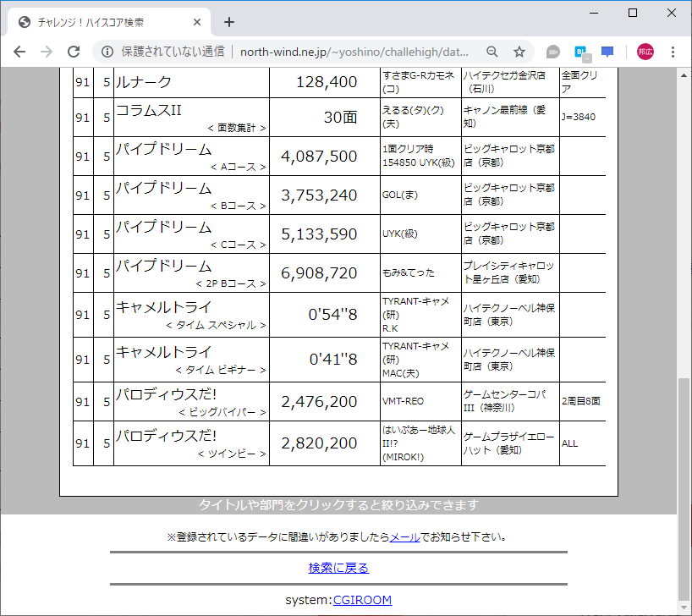Viewport: 692px width, 616px height.
Task: Open a new browser tab
Action: (x=229, y=22)
